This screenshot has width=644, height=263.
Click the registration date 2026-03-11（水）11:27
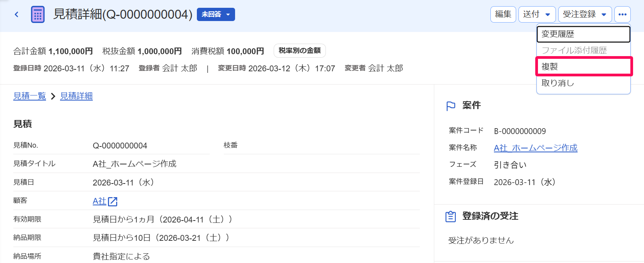click(87, 69)
